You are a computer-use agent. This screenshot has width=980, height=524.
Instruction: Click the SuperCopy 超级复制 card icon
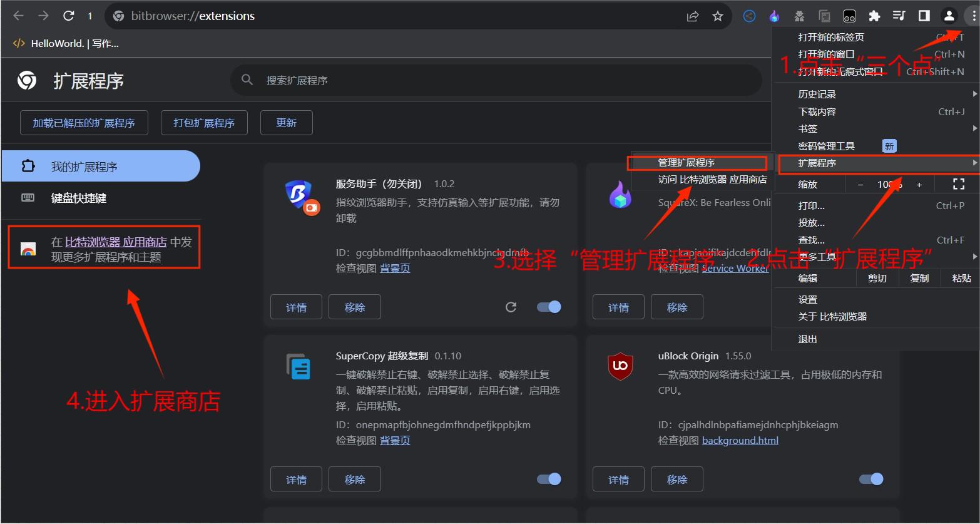(x=299, y=366)
